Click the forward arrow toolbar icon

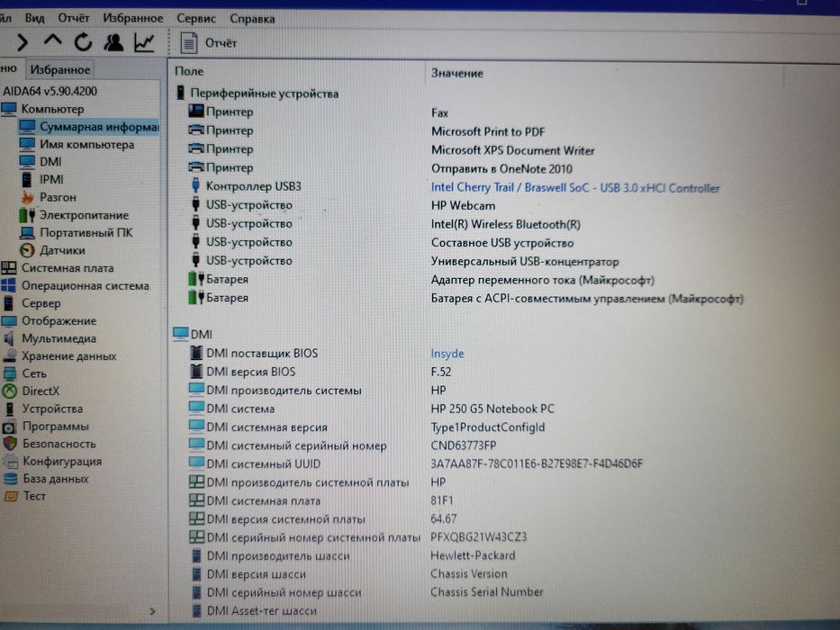tap(22, 42)
